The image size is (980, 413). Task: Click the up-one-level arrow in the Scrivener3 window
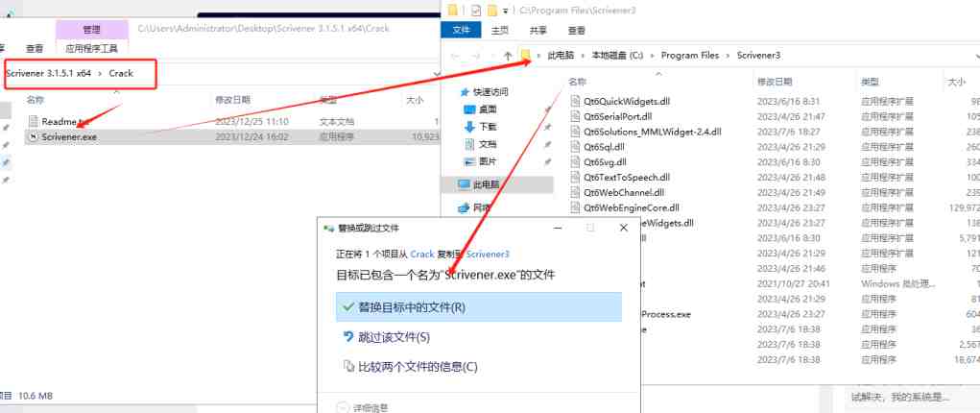[x=508, y=55]
